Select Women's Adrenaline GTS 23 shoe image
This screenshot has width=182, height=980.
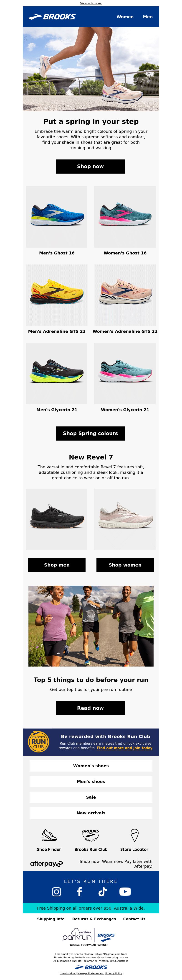click(x=125, y=295)
